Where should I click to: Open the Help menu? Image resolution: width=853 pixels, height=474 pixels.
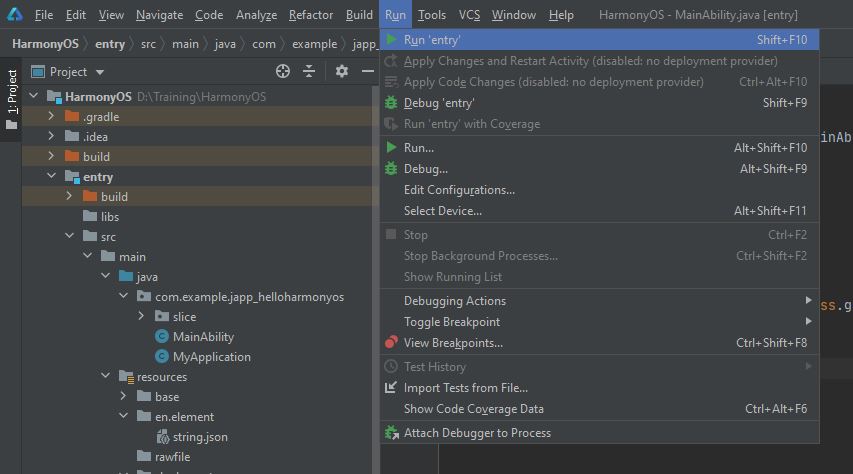561,15
